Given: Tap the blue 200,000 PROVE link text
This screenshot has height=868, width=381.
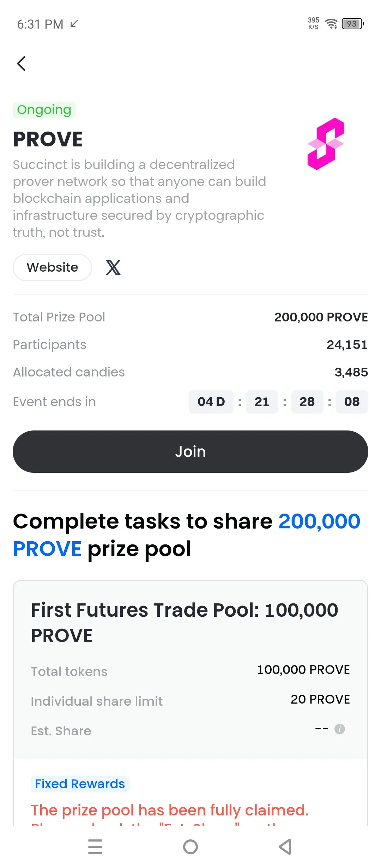Looking at the screenshot, I should tap(187, 535).
